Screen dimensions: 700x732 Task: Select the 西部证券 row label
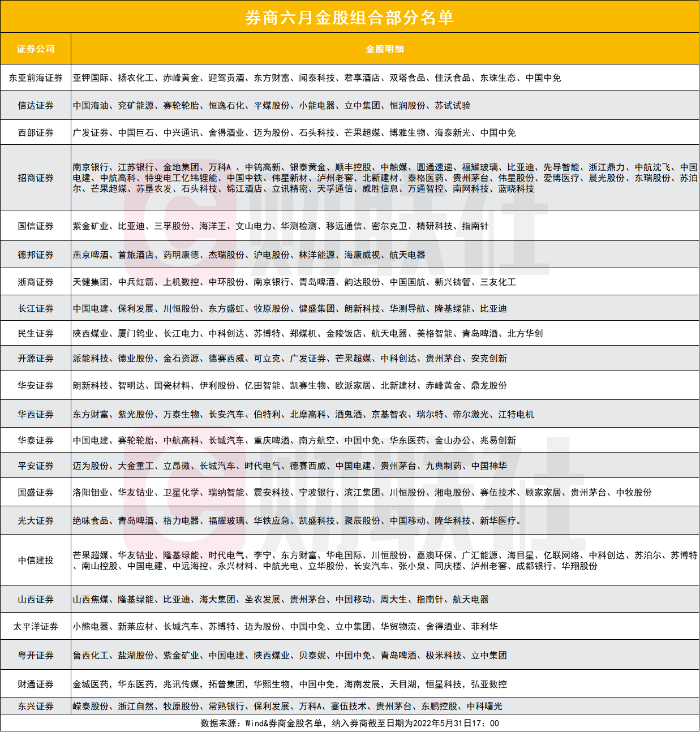click(x=36, y=133)
